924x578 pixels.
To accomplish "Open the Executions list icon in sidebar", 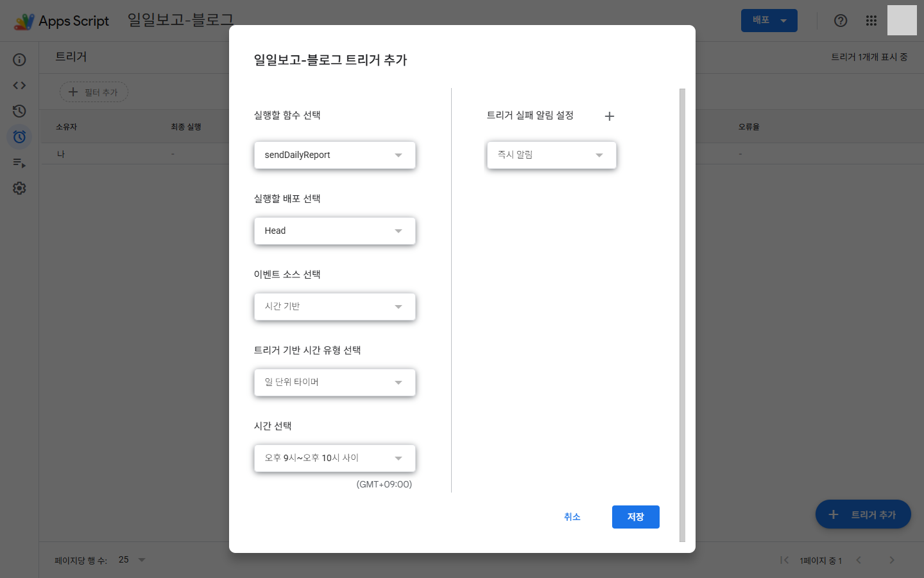I will click(19, 162).
